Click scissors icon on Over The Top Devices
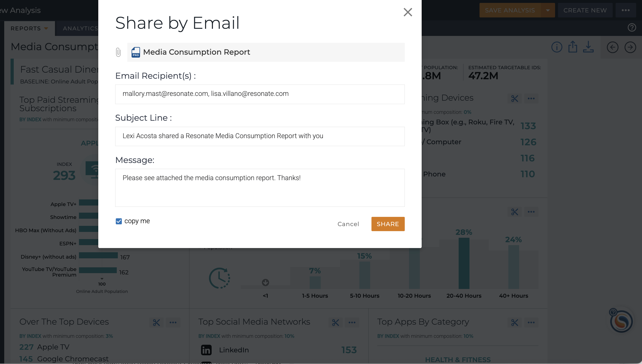Image resolution: width=642 pixels, height=364 pixels. pyautogui.click(x=156, y=323)
